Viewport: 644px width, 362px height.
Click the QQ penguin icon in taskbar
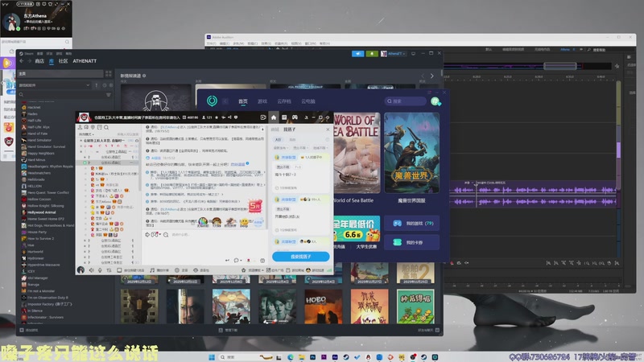(x=368, y=357)
